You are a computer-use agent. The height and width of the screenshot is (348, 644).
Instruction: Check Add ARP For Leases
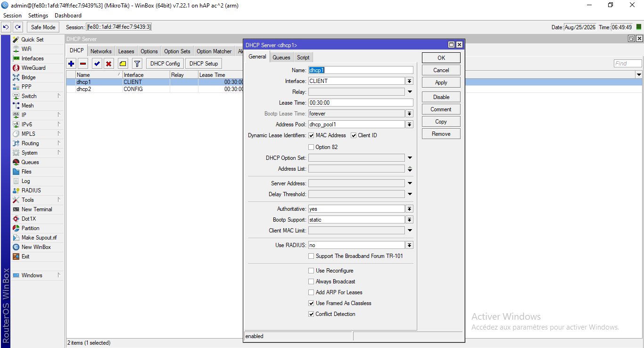[311, 292]
